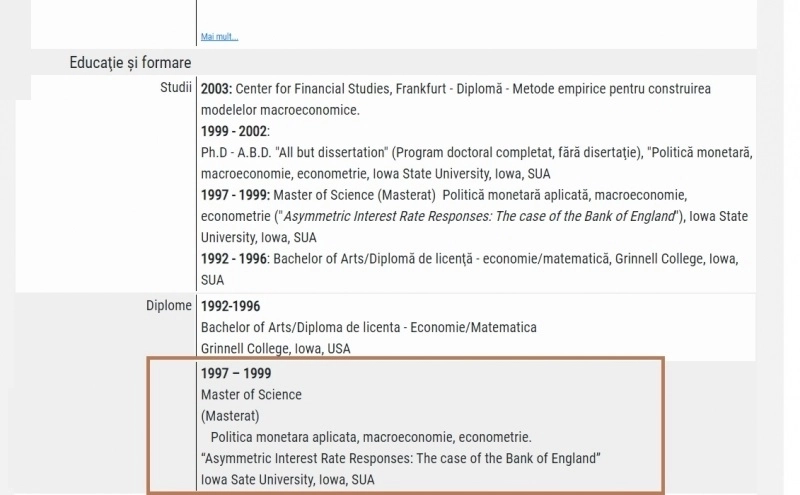
Task: Open the "Mai mult..." link
Action: pyautogui.click(x=219, y=37)
